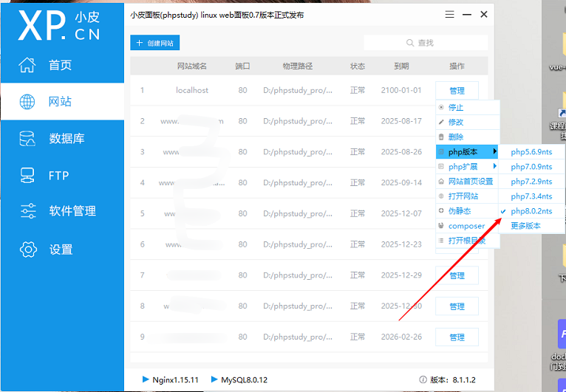Click the version info icon at bottom
566x392 pixels.
[423, 379]
